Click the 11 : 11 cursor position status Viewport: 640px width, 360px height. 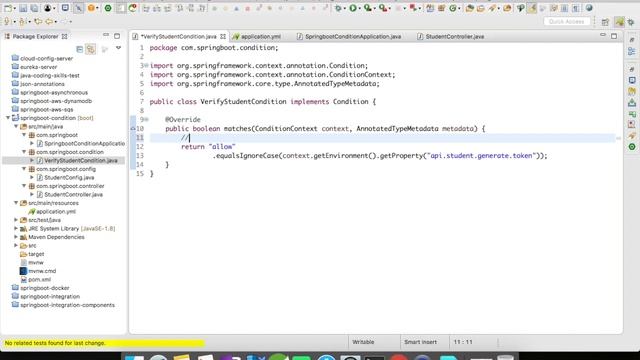(463, 342)
